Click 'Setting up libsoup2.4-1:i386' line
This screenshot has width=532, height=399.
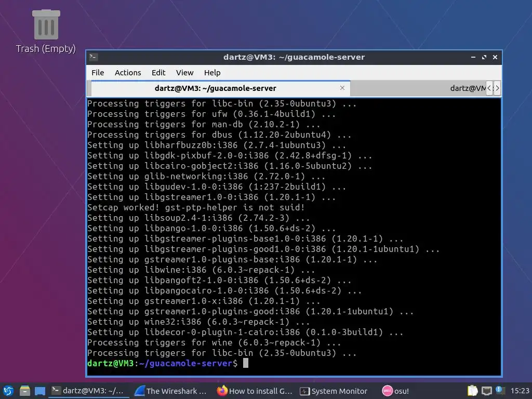(x=198, y=218)
